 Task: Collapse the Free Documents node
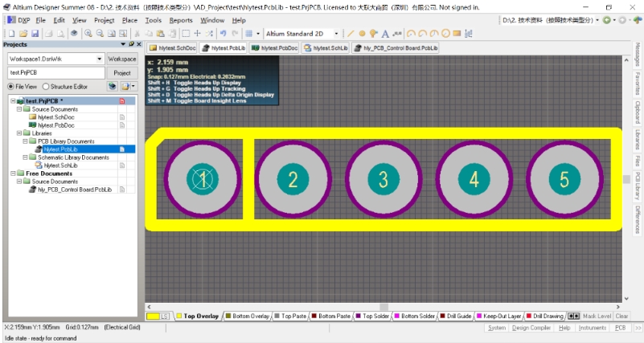(x=13, y=174)
